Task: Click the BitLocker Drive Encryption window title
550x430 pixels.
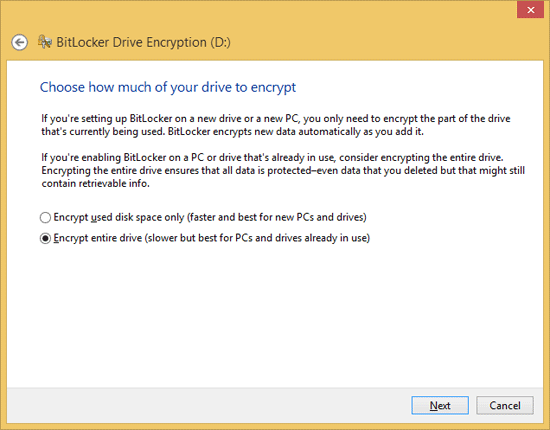Action: [143, 42]
